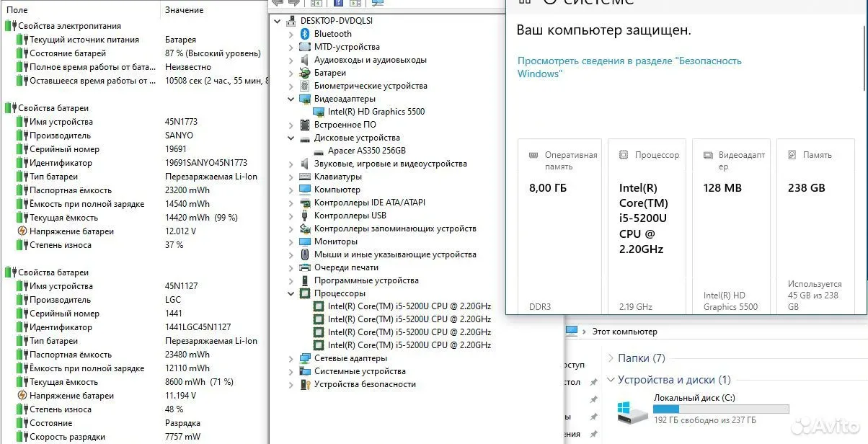Collapse the Устройства и диски (1) group

pos(611,380)
